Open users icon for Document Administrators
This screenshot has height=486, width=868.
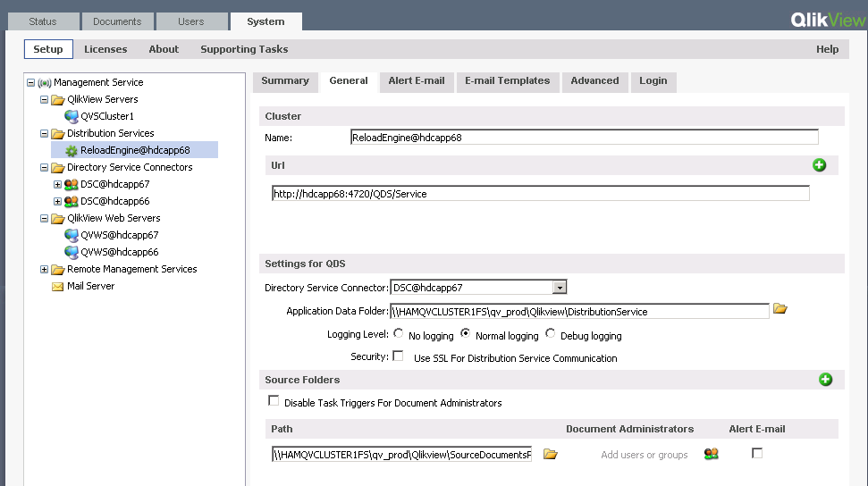click(x=711, y=454)
